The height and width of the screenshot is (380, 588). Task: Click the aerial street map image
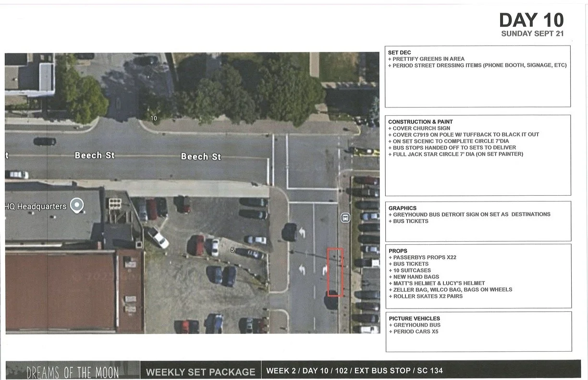coord(192,193)
